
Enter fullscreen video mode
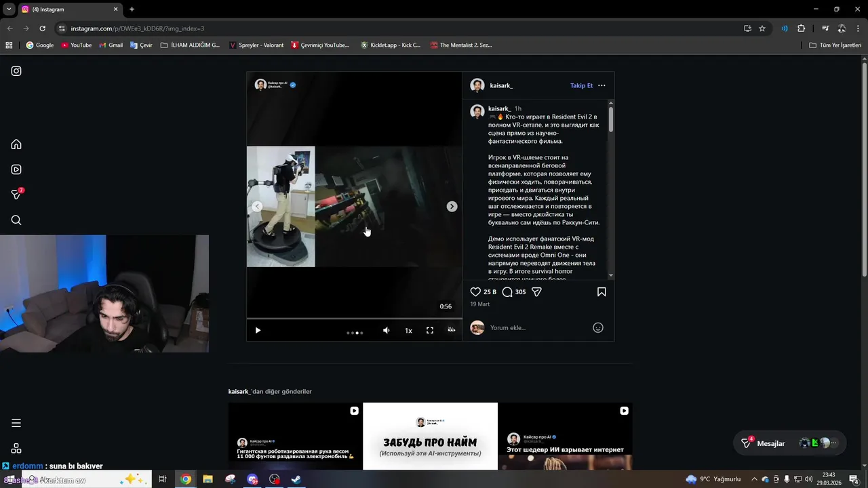click(430, 330)
